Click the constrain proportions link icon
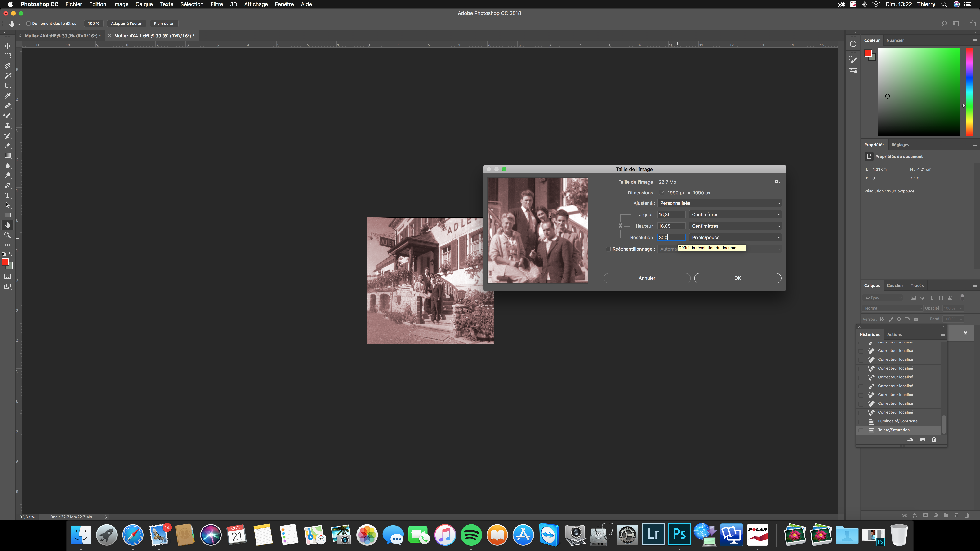 621,226
